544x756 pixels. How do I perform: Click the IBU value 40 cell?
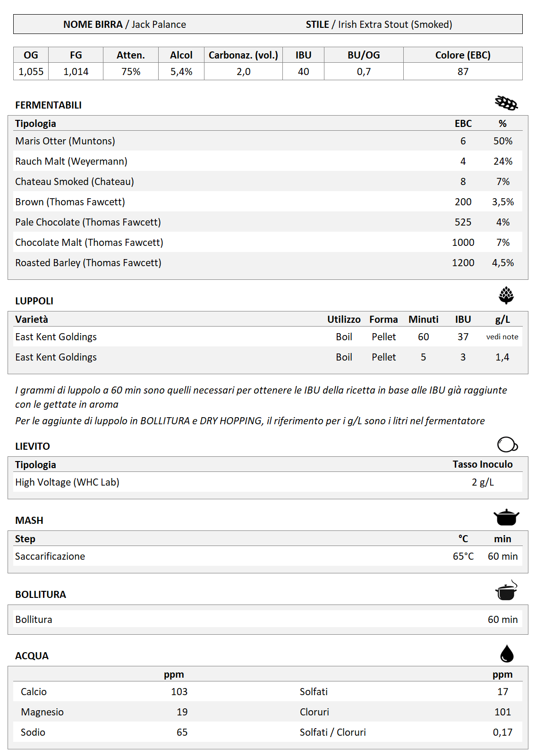click(303, 72)
